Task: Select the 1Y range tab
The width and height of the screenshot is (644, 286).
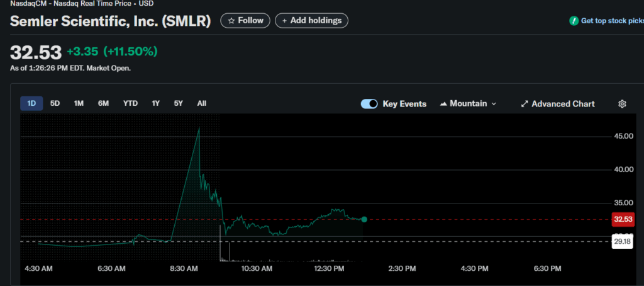Action: [x=156, y=104]
